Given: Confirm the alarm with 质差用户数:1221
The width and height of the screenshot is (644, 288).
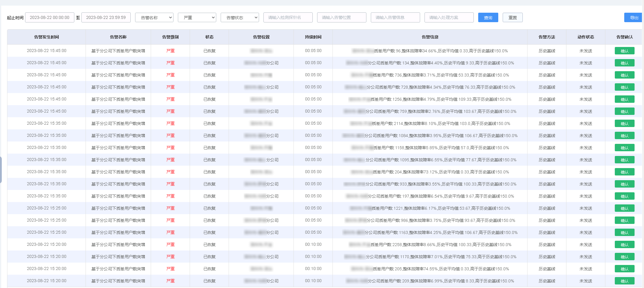Looking at the screenshot, I should coord(624,208).
